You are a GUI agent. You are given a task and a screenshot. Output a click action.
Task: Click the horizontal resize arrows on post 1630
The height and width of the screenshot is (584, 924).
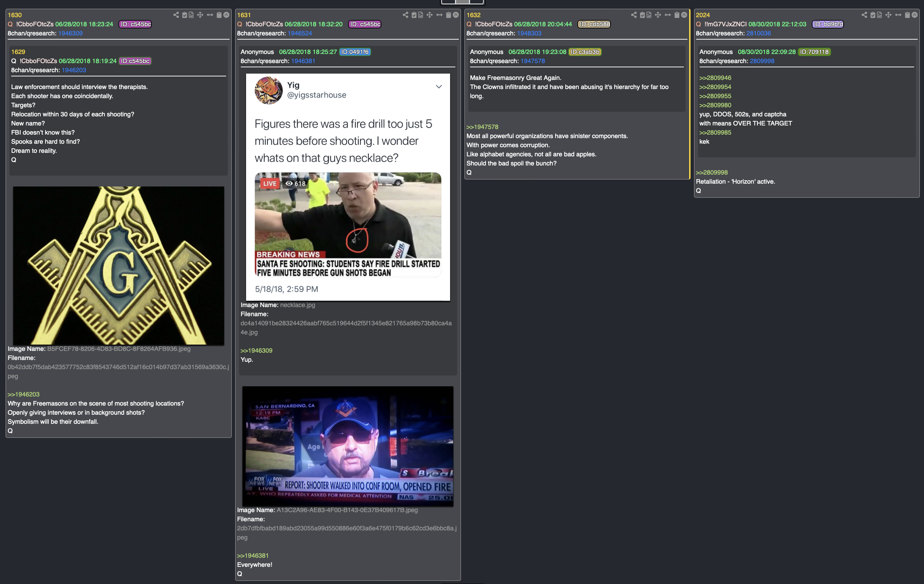click(210, 15)
